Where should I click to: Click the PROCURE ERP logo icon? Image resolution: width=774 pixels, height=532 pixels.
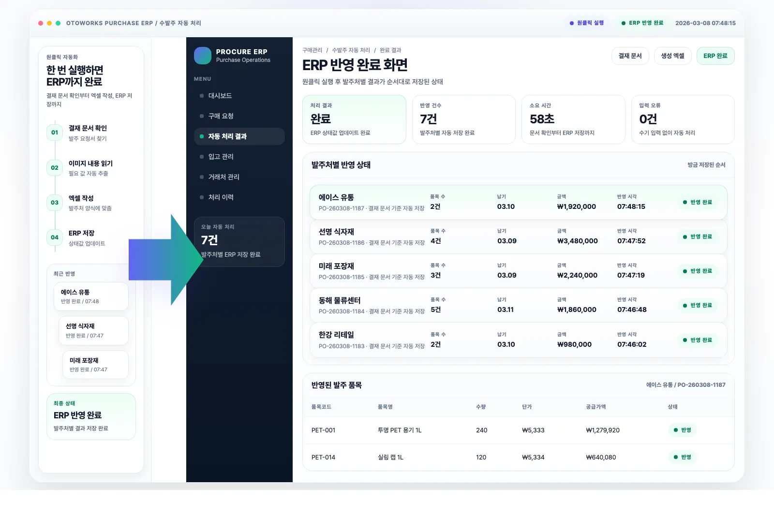pyautogui.click(x=202, y=56)
